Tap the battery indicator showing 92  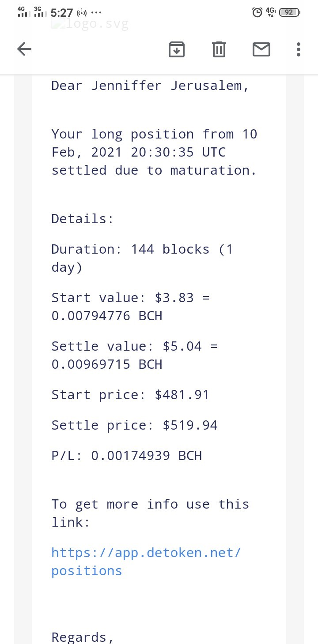[x=290, y=12]
